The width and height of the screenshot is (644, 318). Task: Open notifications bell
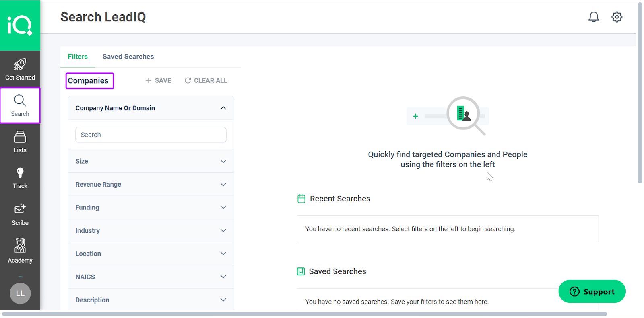click(x=594, y=17)
